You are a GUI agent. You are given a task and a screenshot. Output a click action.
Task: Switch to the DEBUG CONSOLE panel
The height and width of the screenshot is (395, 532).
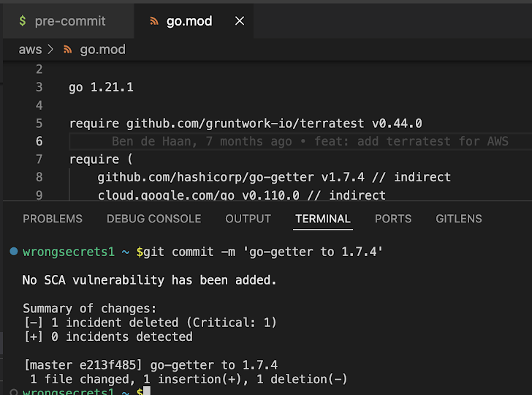click(x=153, y=219)
